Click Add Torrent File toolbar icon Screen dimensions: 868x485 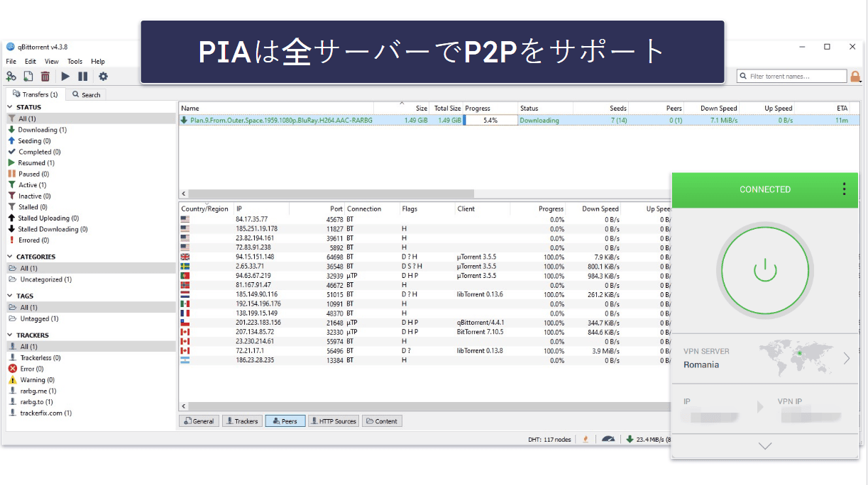(28, 77)
